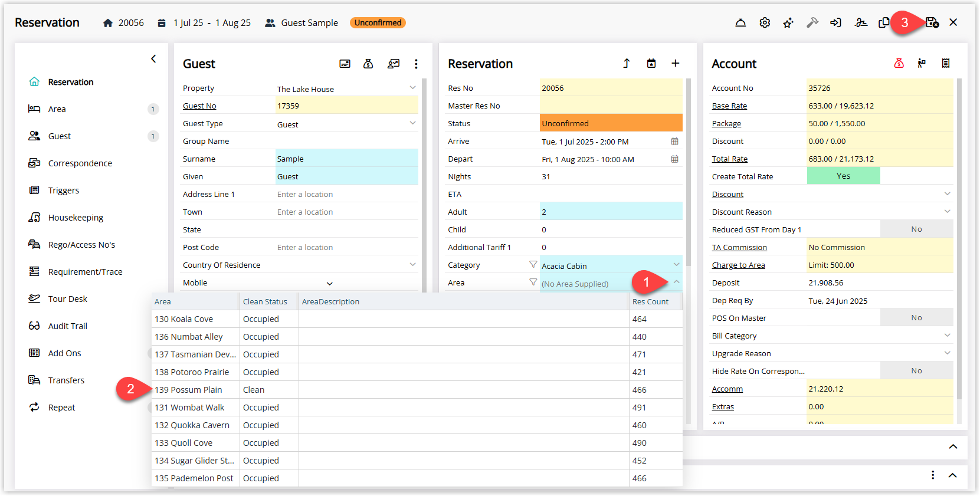Open Housekeeping in the sidebar
The height and width of the screenshot is (496, 980).
coord(76,218)
